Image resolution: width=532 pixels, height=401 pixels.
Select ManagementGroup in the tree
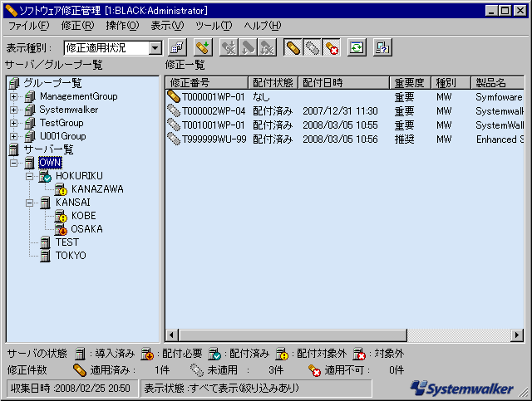pos(79,96)
